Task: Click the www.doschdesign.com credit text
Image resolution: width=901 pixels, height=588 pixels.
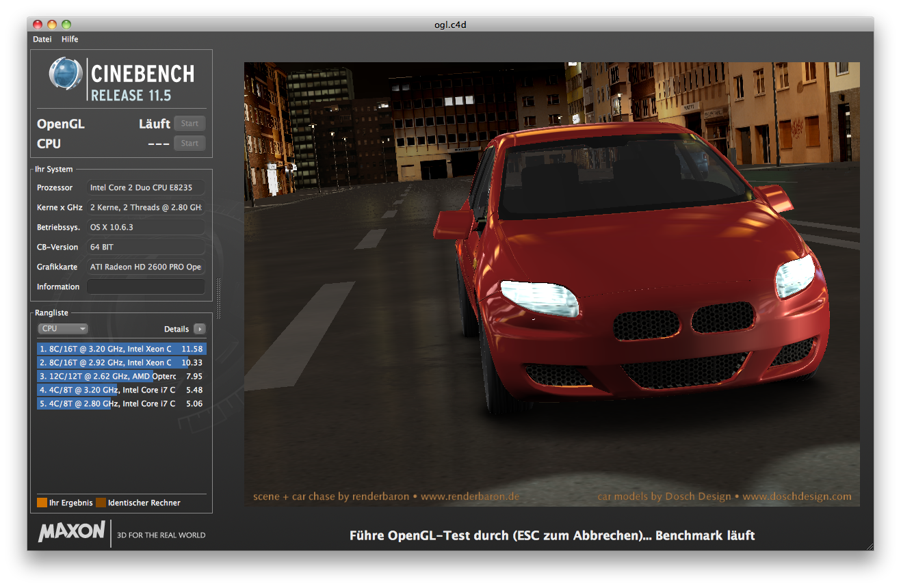Action: (x=797, y=496)
